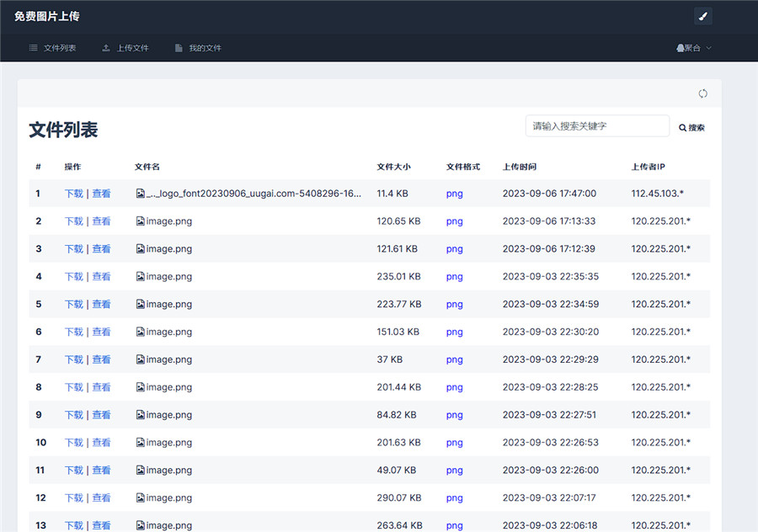Screen dimensions: 758x532
Task: View the file in row 2
Action: click(101, 221)
